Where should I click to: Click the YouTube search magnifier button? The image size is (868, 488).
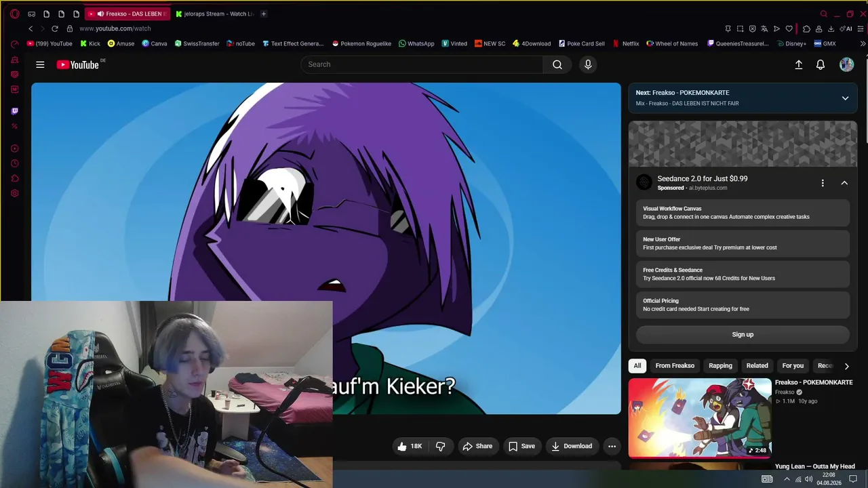click(x=557, y=64)
